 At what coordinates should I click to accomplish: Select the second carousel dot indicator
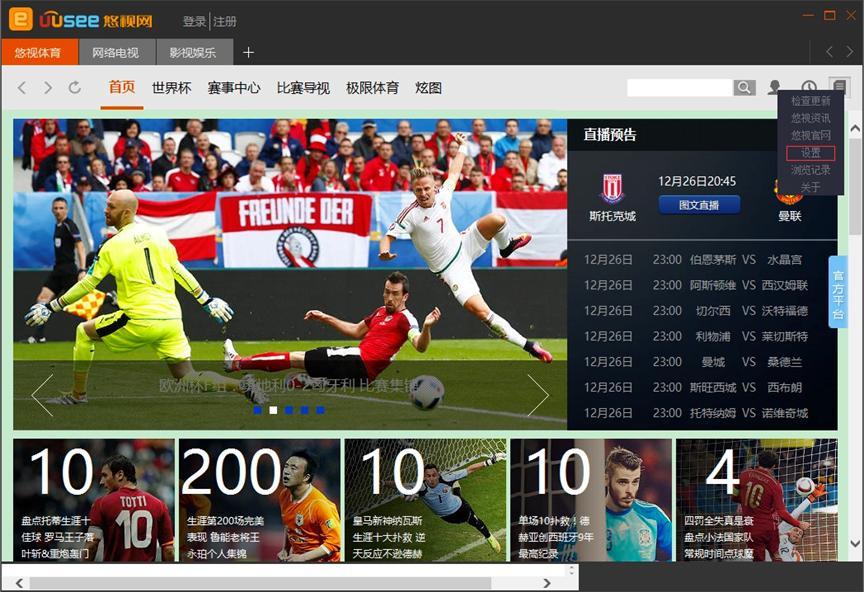point(273,410)
